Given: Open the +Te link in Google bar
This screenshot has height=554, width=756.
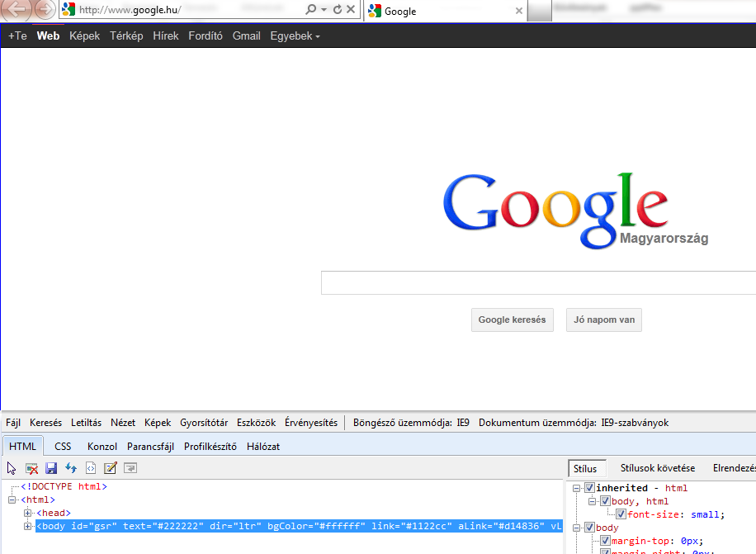Looking at the screenshot, I should point(17,36).
